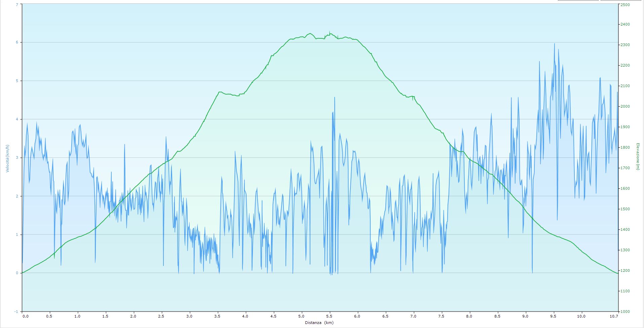Pick the 4.5 distance axis label
Screen dimensions: 644x328
[273, 316]
